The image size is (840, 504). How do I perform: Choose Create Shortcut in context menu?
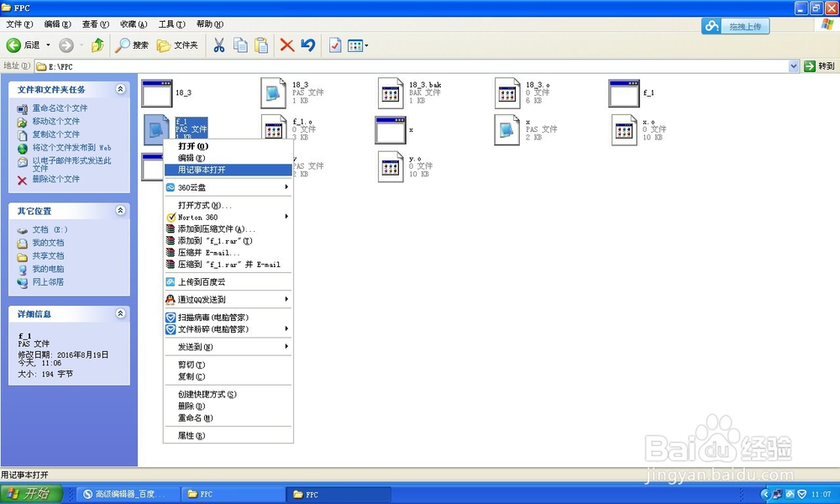click(x=228, y=394)
